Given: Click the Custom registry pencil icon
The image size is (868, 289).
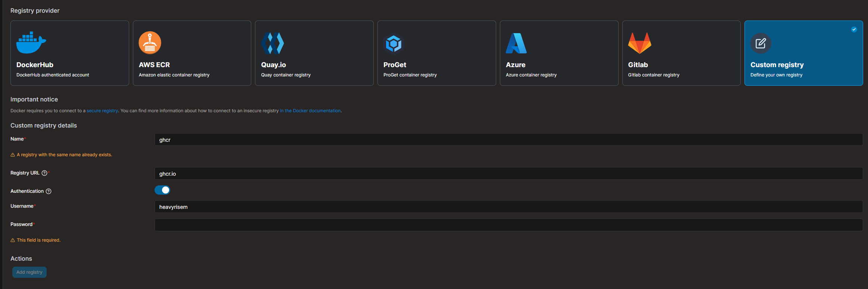Looking at the screenshot, I should [x=760, y=44].
